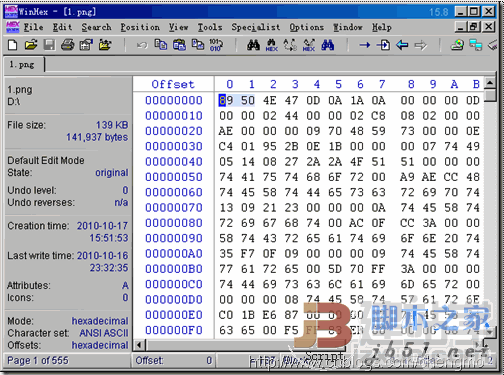The width and height of the screenshot is (504, 375).
Task: Click the vertical scrollbar thumb in hex view
Action: (490, 95)
